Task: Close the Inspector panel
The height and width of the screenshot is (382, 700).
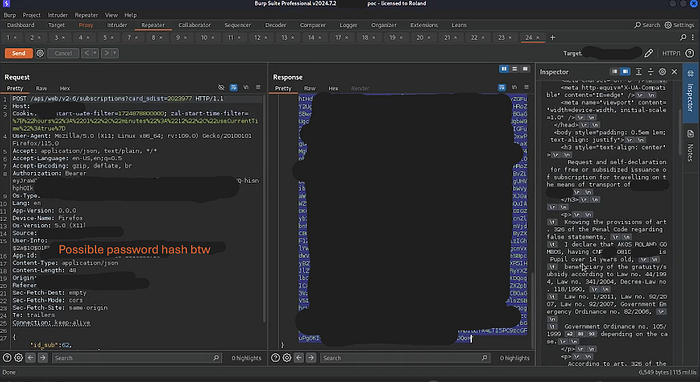Action: click(x=674, y=71)
